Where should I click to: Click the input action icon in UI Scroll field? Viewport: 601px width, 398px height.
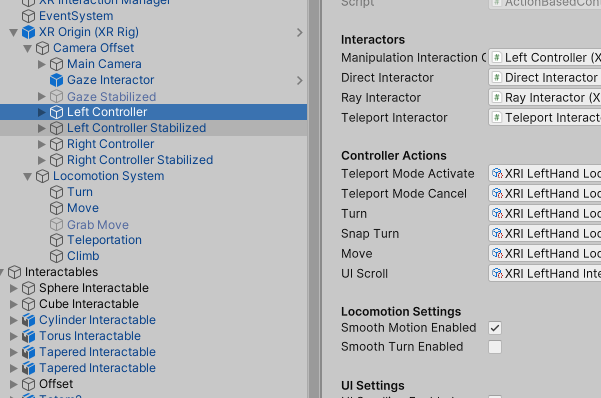497,273
